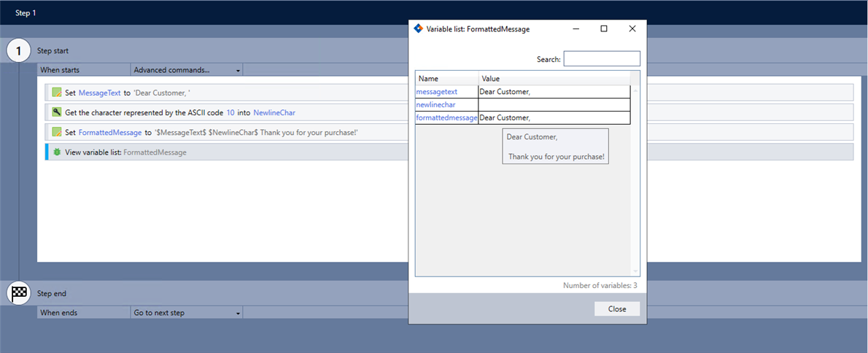Select the messagetext variable name
The width and height of the screenshot is (868, 353).
[x=436, y=92]
